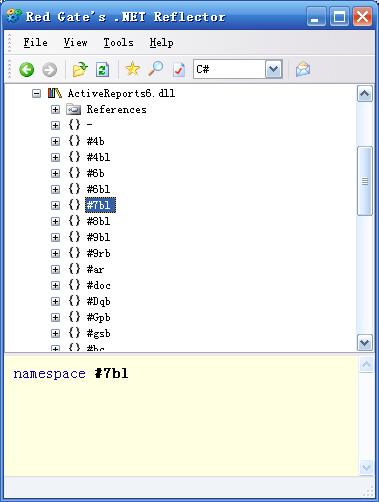Open the Tools menu
This screenshot has height=502, width=379.
coord(118,43)
